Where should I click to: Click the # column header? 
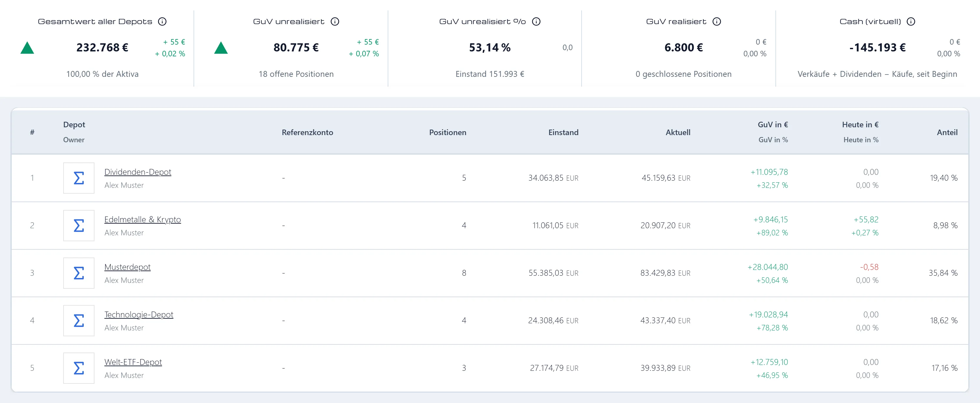point(32,132)
